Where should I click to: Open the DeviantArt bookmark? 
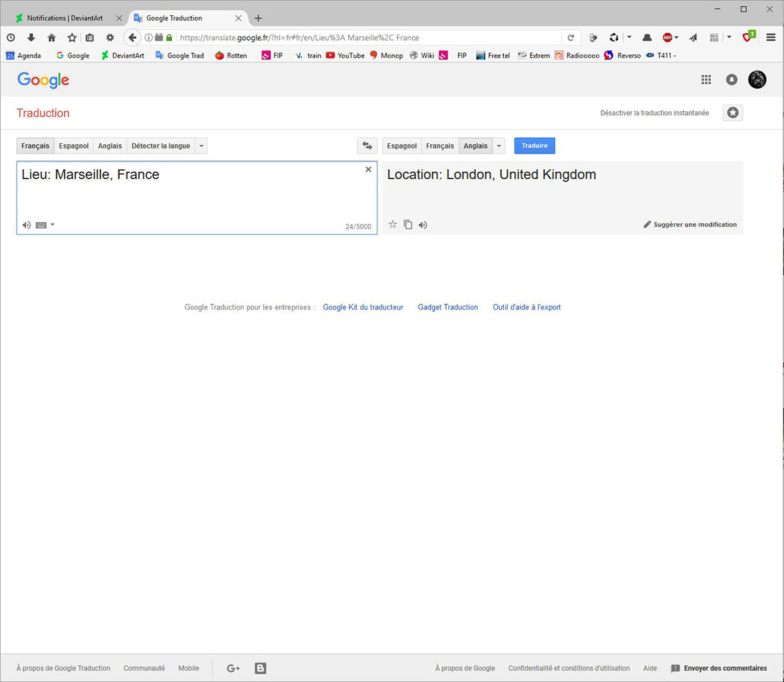click(x=123, y=55)
